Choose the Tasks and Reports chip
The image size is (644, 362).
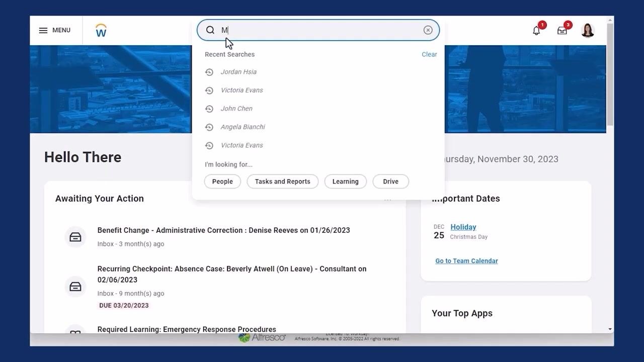coord(282,182)
